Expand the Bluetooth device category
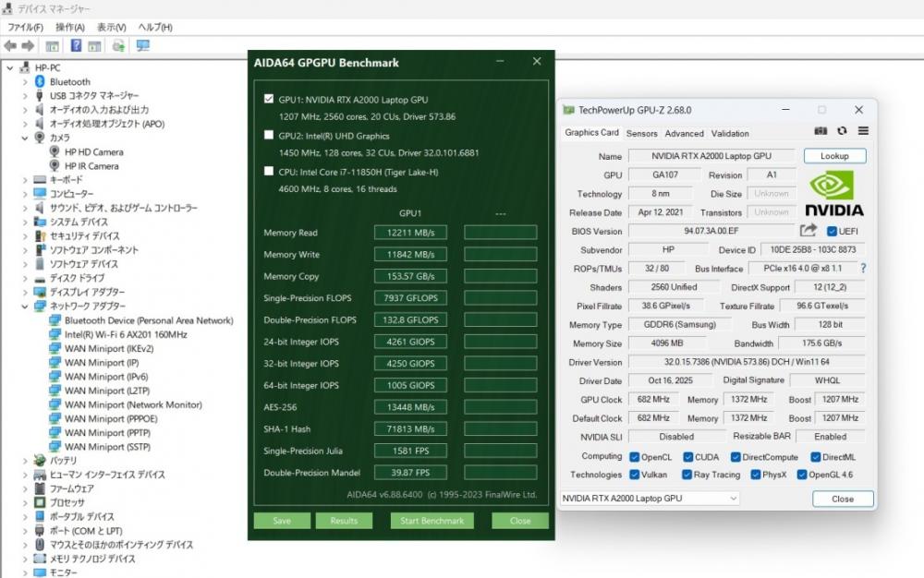 pos(25,82)
